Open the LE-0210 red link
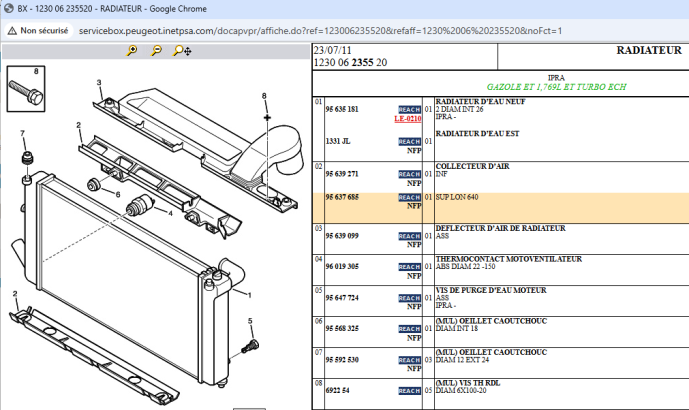Image resolution: width=689 pixels, height=410 pixels. click(x=408, y=119)
